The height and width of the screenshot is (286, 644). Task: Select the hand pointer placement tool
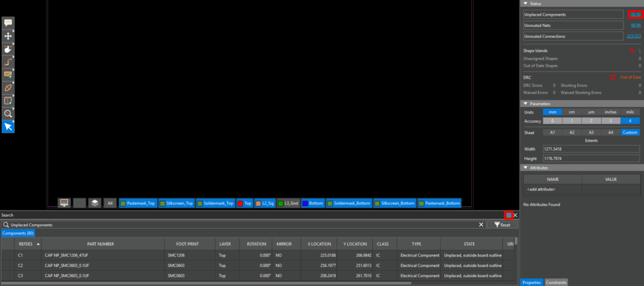pyautogui.click(x=8, y=49)
